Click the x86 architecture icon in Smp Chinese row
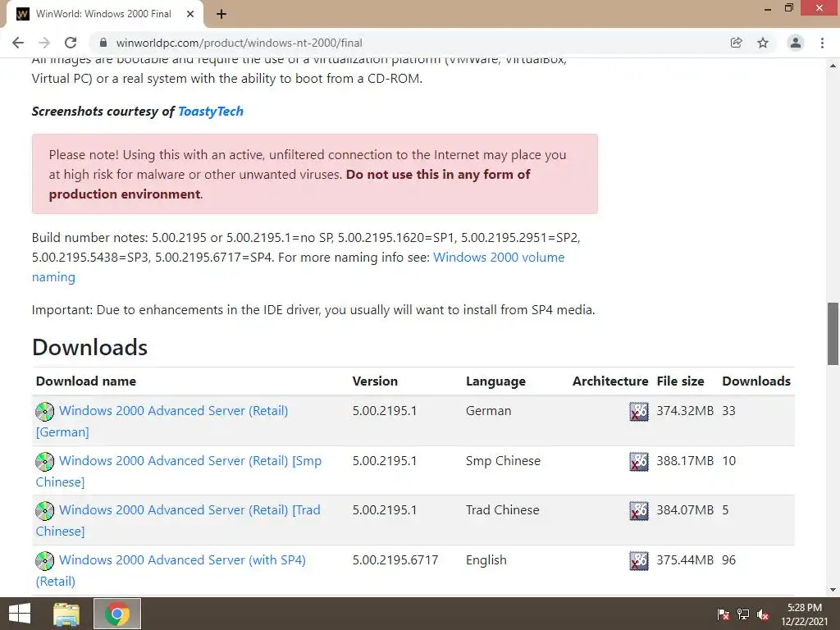This screenshot has height=630, width=840. pos(638,461)
